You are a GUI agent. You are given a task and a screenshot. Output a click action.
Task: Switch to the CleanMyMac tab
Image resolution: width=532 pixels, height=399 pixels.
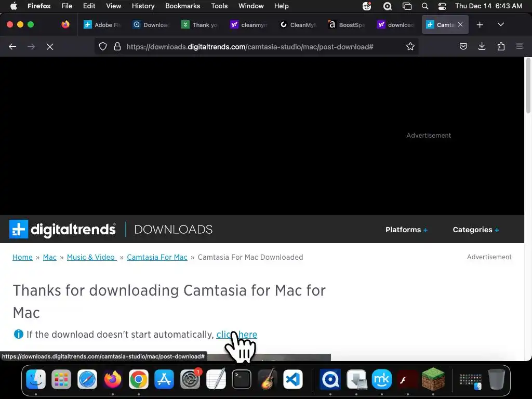coord(298,25)
